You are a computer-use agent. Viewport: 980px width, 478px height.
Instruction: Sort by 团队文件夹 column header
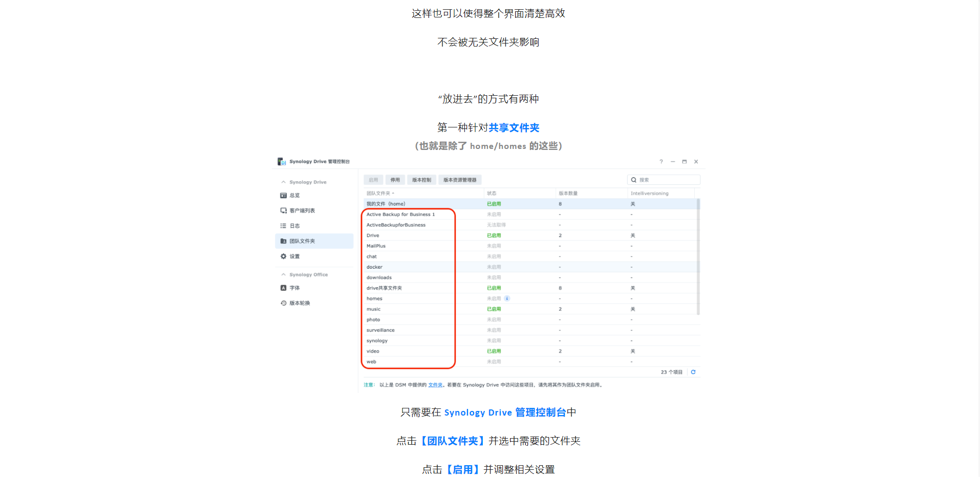click(x=380, y=193)
